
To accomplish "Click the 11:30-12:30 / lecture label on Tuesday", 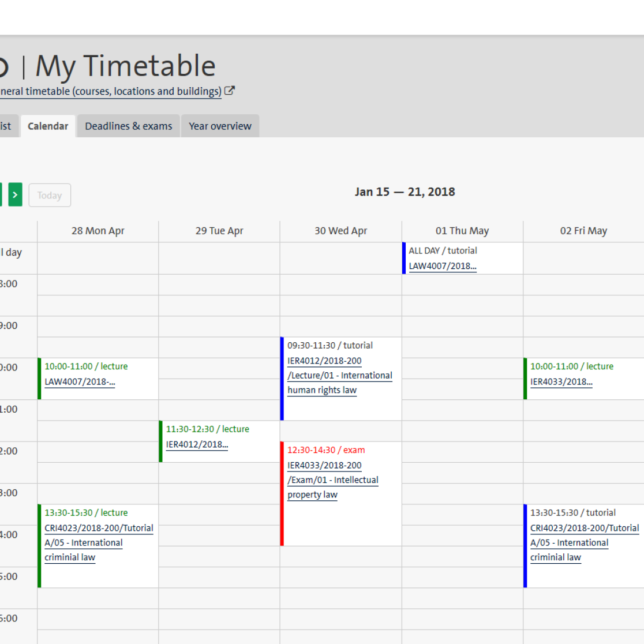I will [207, 429].
